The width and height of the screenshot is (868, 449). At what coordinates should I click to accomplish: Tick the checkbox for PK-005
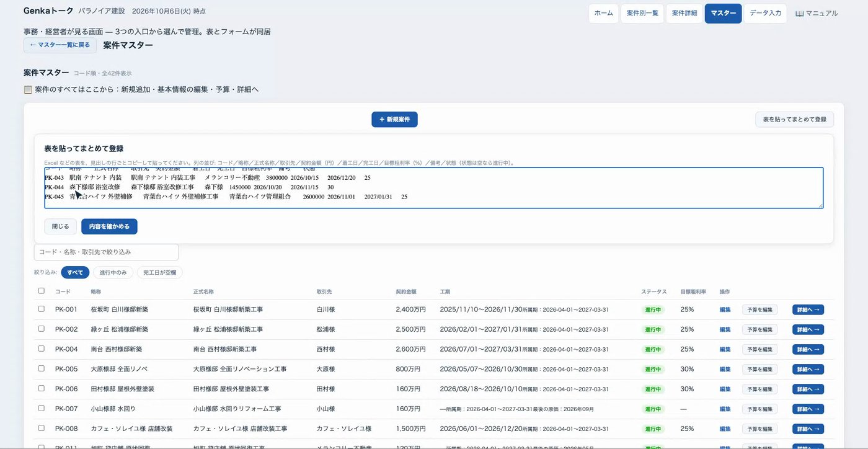click(42, 368)
